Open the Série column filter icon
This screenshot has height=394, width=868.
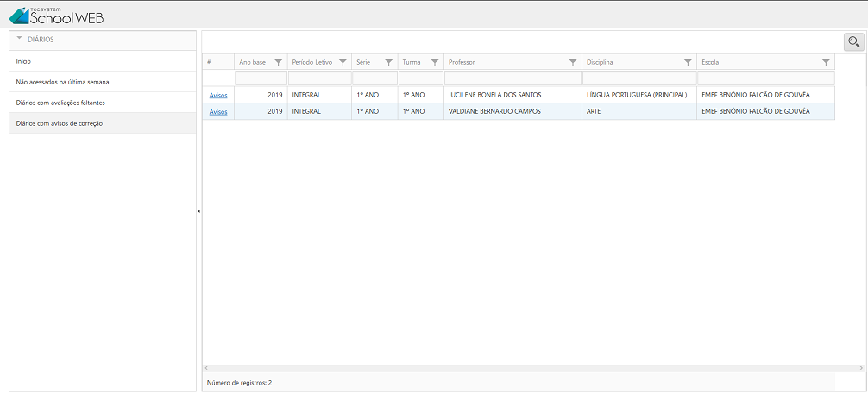pyautogui.click(x=388, y=62)
